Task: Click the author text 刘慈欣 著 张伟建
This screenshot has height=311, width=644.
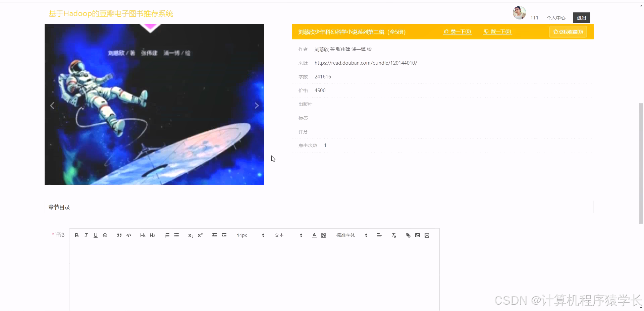Action: tap(343, 49)
